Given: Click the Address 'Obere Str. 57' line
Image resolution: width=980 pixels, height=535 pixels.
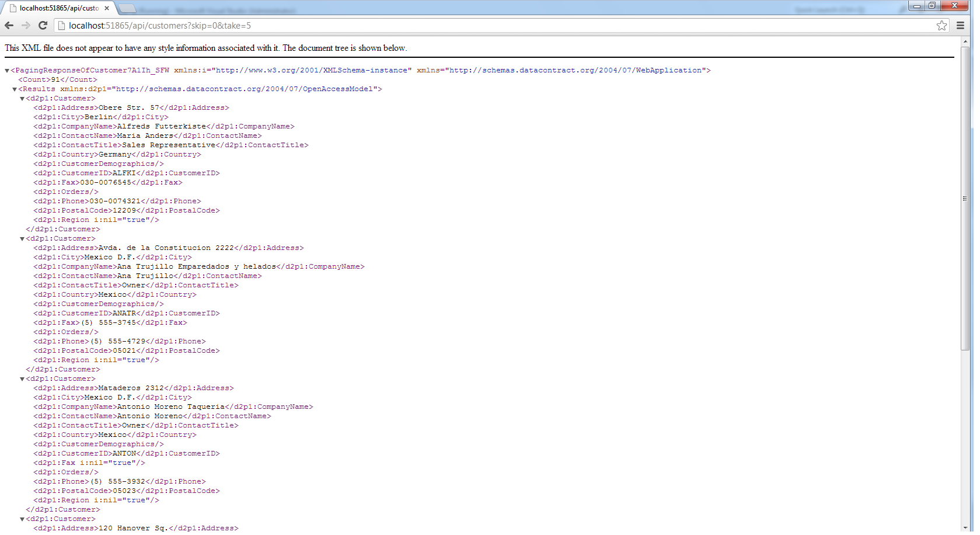Looking at the screenshot, I should tap(131, 108).
